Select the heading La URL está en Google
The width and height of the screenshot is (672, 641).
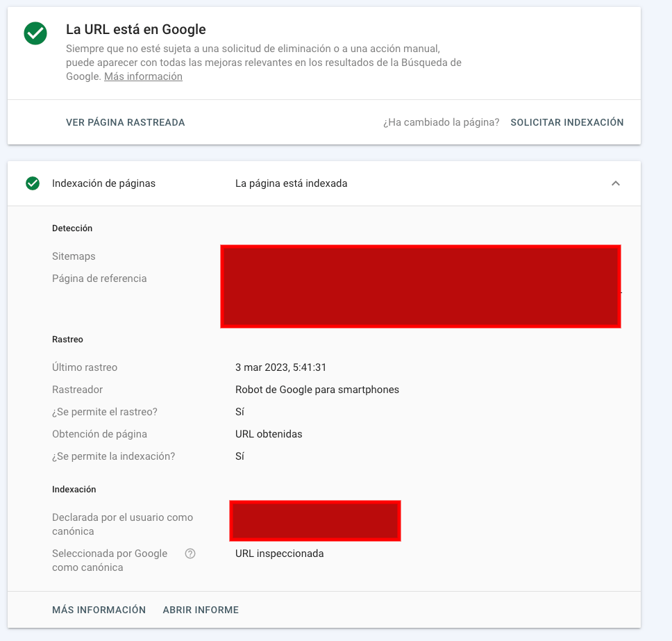pyautogui.click(x=136, y=29)
